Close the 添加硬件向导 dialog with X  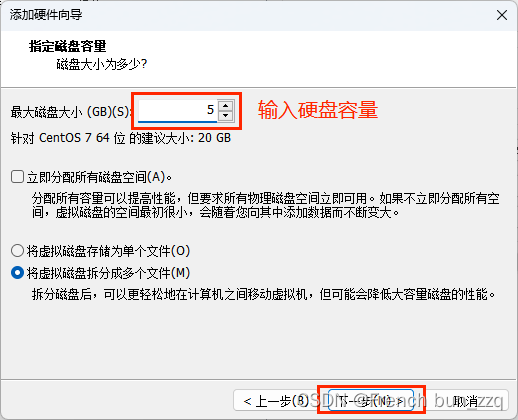[502, 15]
